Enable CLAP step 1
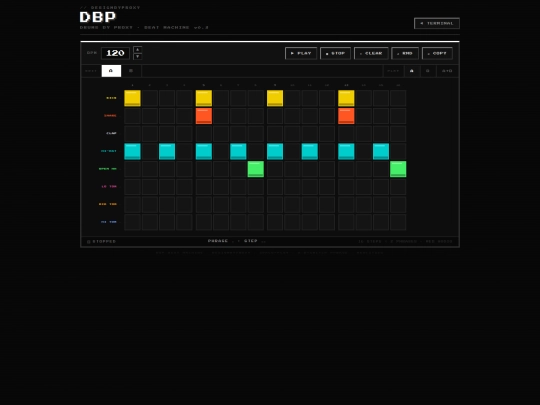The image size is (540, 405). [x=133, y=134]
